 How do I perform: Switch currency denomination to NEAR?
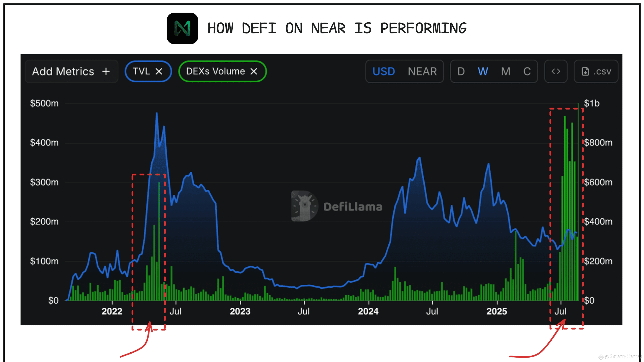[422, 72]
